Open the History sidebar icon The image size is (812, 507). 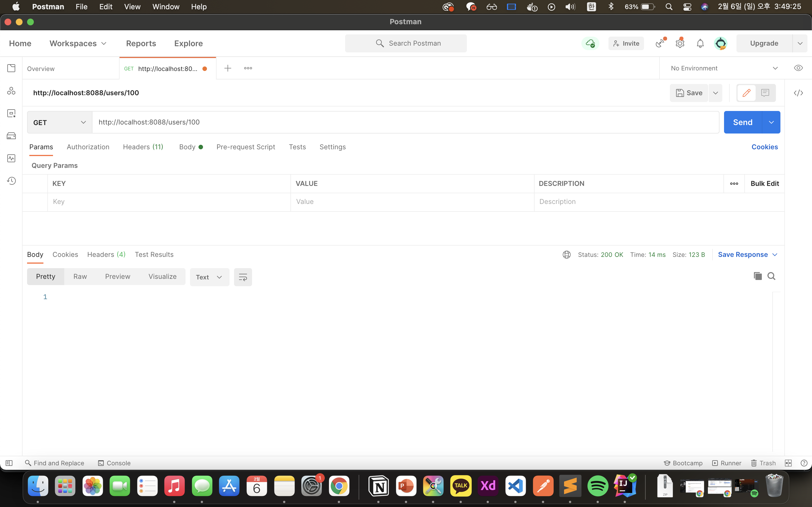[11, 181]
